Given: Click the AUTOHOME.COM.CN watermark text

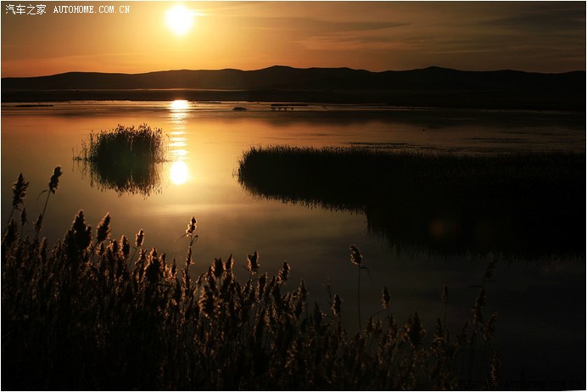Looking at the screenshot, I should 92,9.
